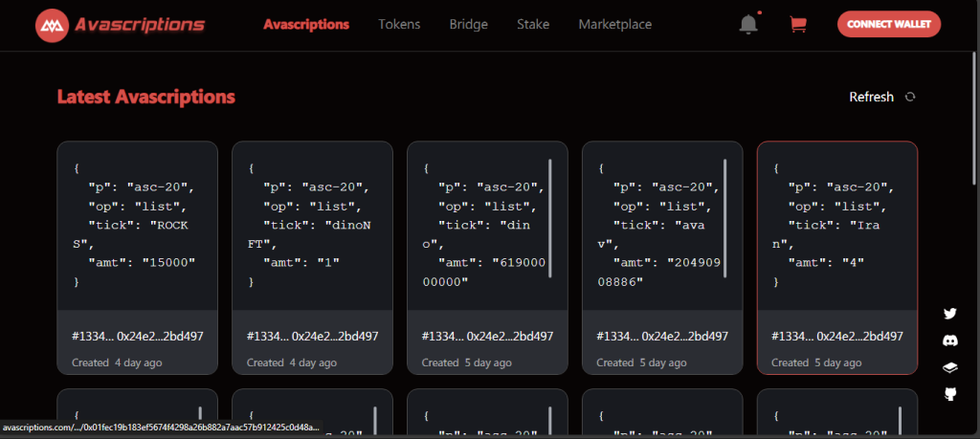Select the Avascriptions nav item
980x439 pixels.
coord(306,25)
